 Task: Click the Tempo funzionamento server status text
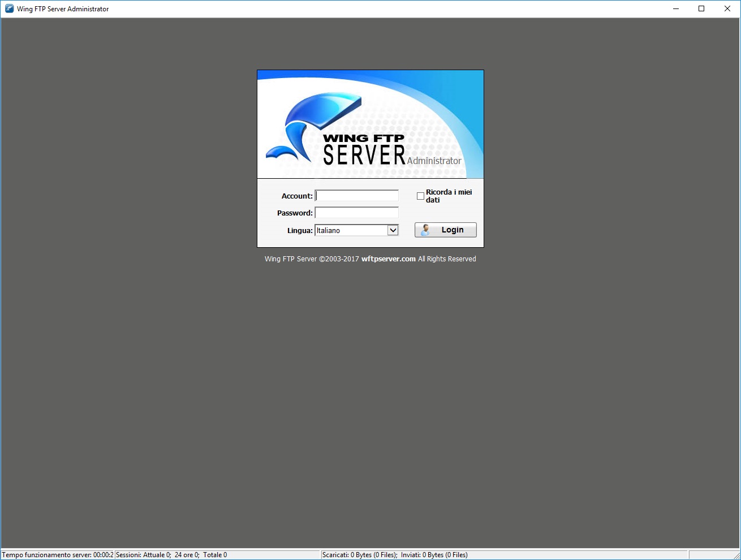[58, 555]
